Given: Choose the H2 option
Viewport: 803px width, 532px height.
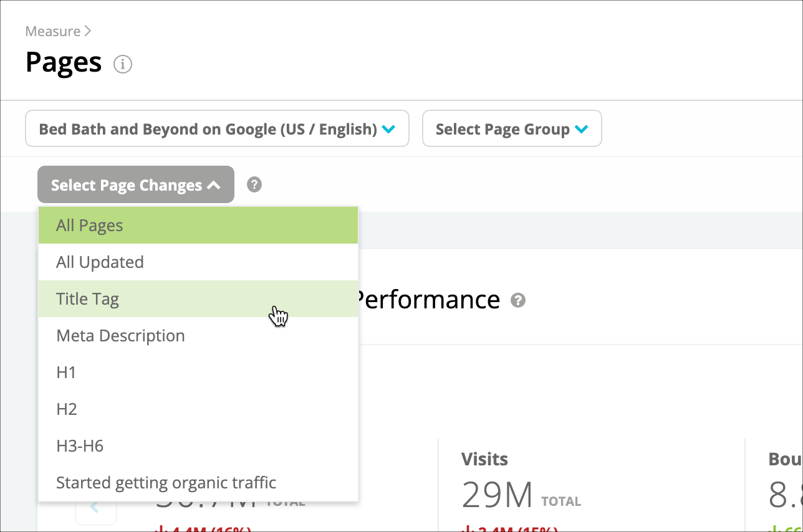Looking at the screenshot, I should coord(198,409).
